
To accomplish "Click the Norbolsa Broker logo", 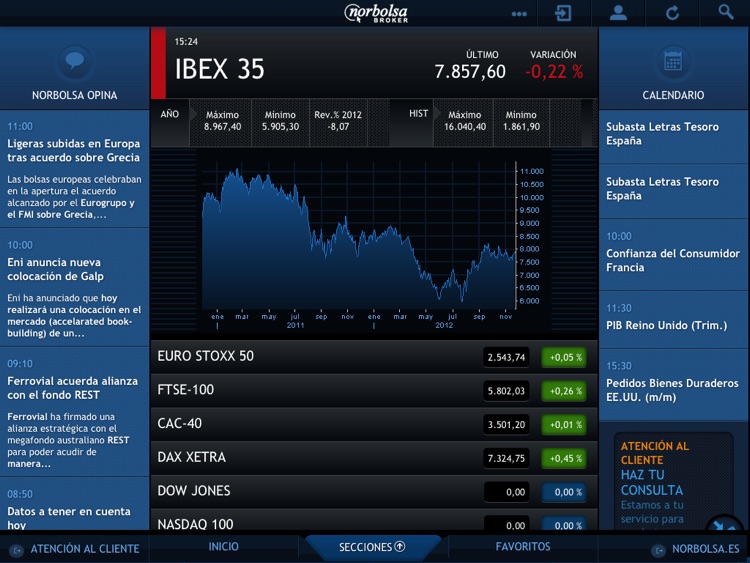I will coord(376,13).
